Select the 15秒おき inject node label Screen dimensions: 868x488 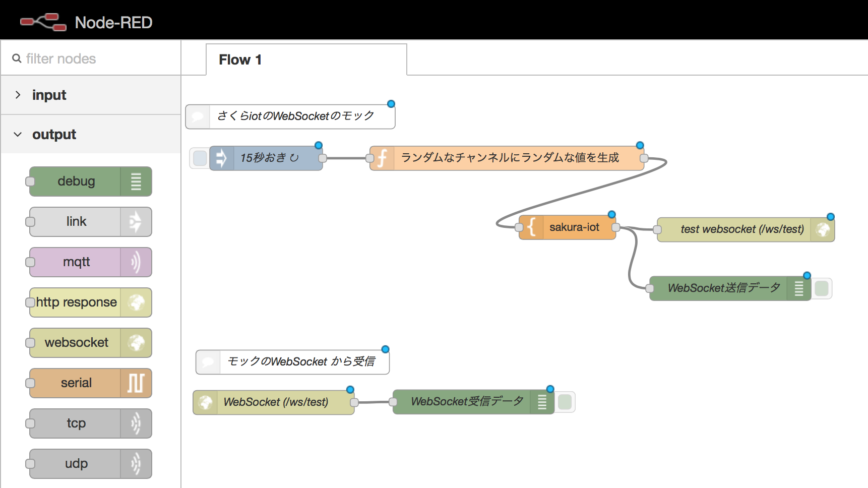[269, 158]
